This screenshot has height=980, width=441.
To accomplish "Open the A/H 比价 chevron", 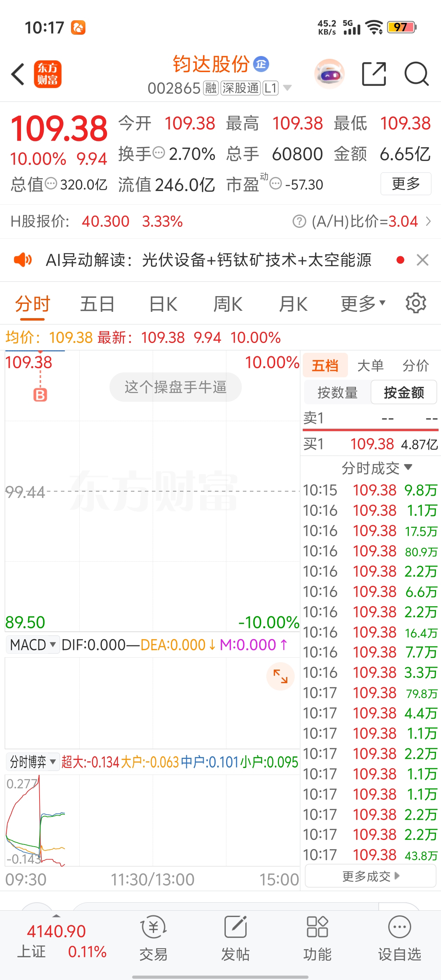I will point(429,221).
